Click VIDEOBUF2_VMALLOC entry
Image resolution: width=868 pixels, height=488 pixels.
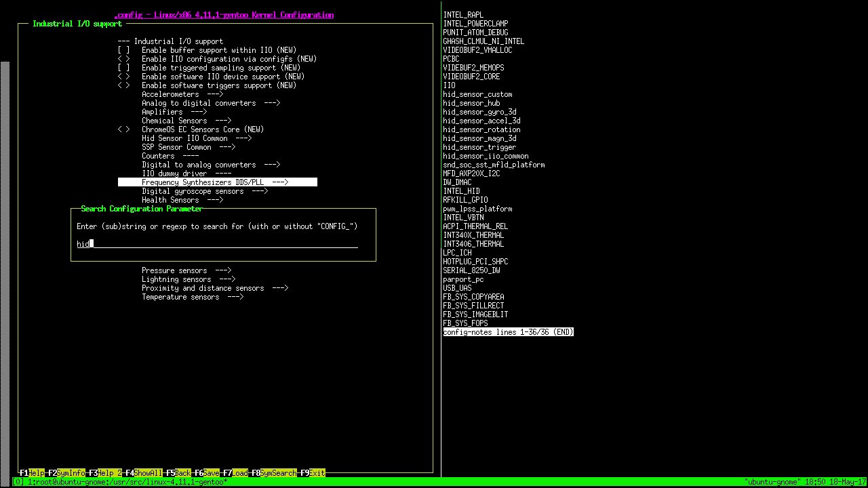click(477, 50)
